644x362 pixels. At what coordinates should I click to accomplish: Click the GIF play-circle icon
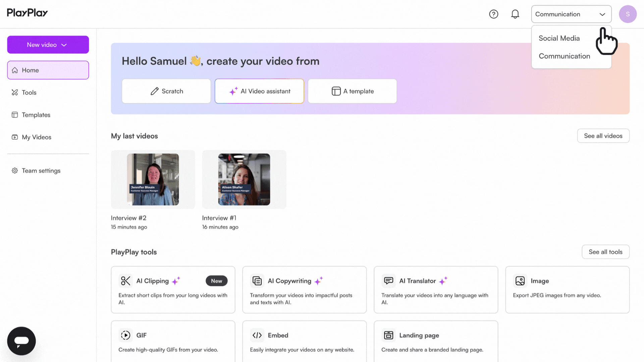(x=125, y=335)
